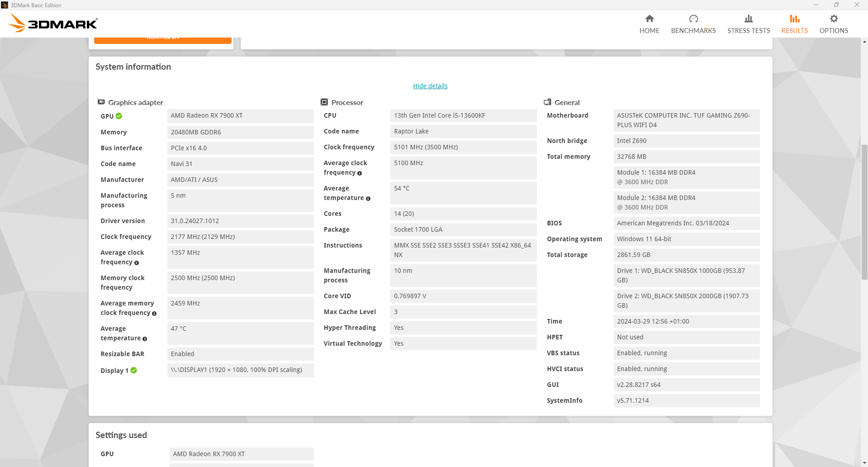Click the '2024-03-29 12:56 +01:00' time value

pos(687,321)
